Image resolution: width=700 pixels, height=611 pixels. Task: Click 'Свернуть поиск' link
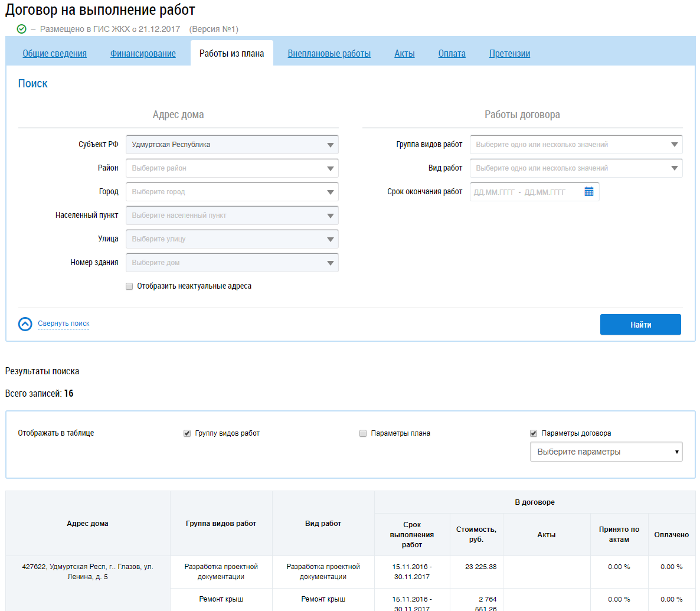coord(64,324)
